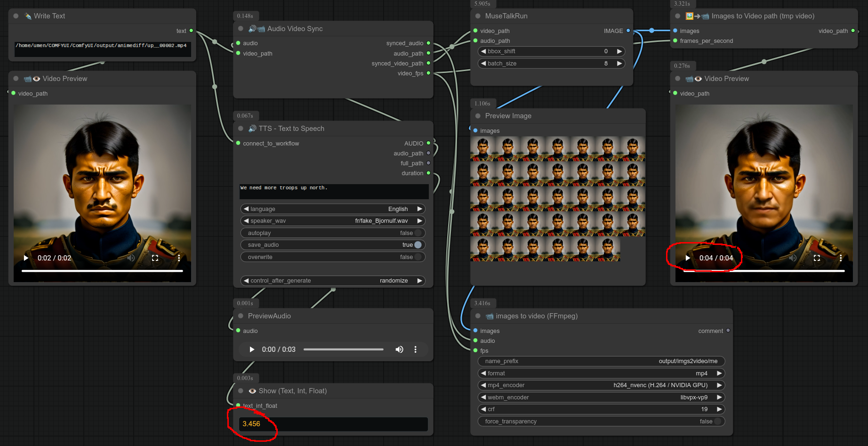Change the speaker_wav voice selection

[x=332, y=221]
